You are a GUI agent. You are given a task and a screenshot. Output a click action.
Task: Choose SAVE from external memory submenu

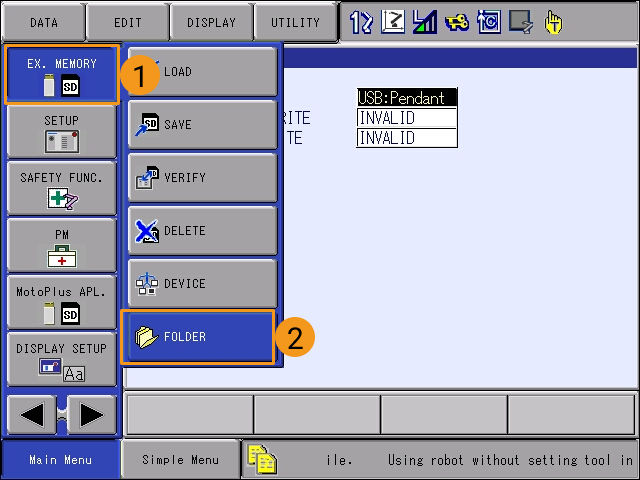click(x=202, y=124)
